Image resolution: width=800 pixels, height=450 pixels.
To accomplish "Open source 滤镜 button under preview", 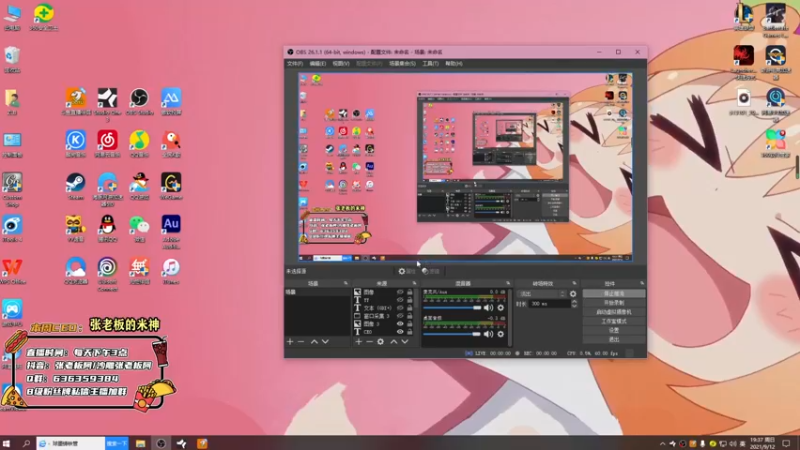I will 431,271.
